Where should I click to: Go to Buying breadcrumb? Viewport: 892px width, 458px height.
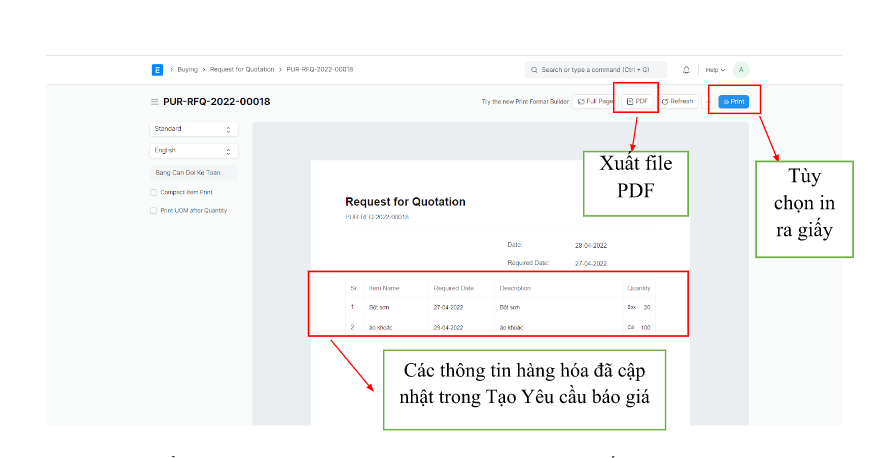coord(187,70)
